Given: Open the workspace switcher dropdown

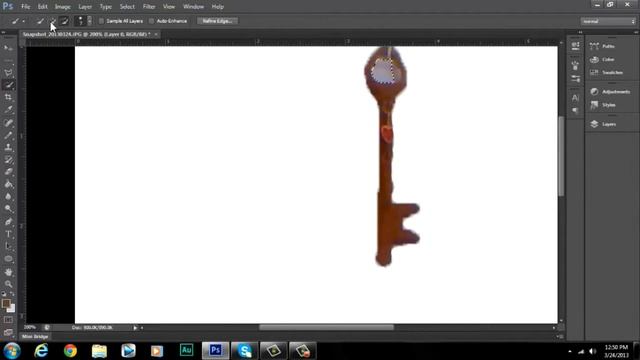Looking at the screenshot, I should [x=608, y=21].
